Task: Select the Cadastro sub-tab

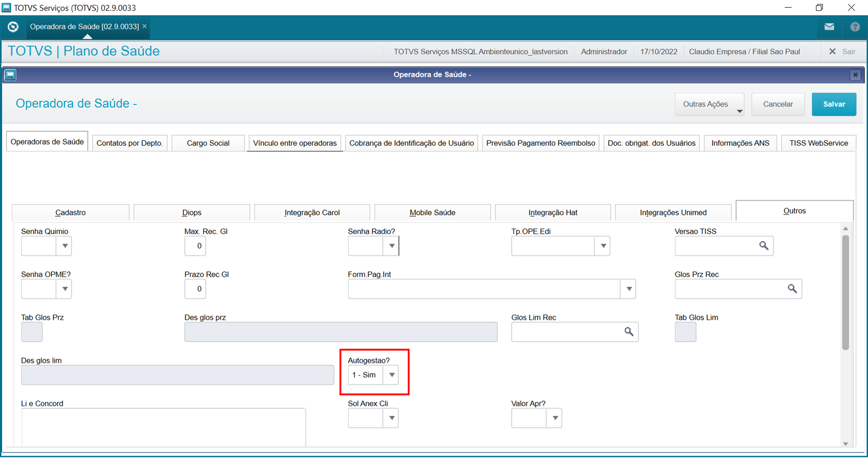Action: coord(70,213)
